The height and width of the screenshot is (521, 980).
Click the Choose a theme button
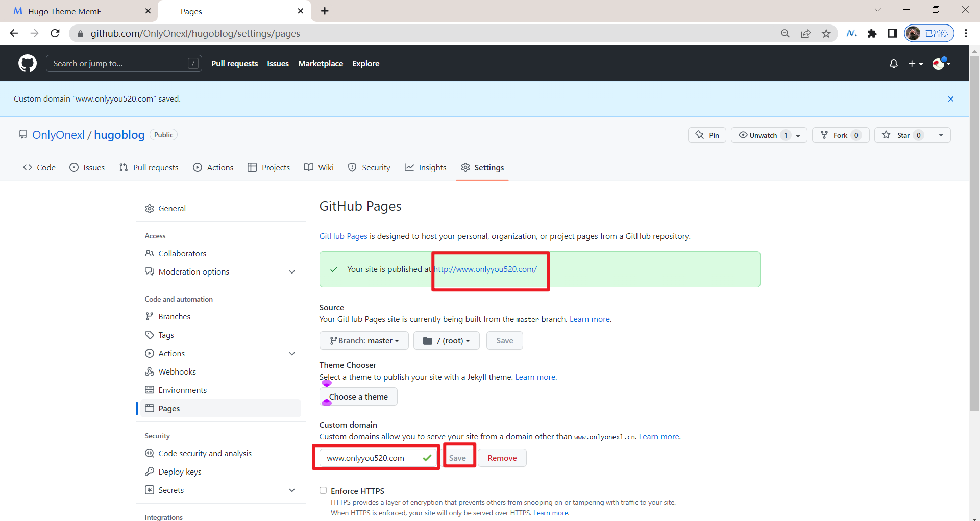[358, 396]
